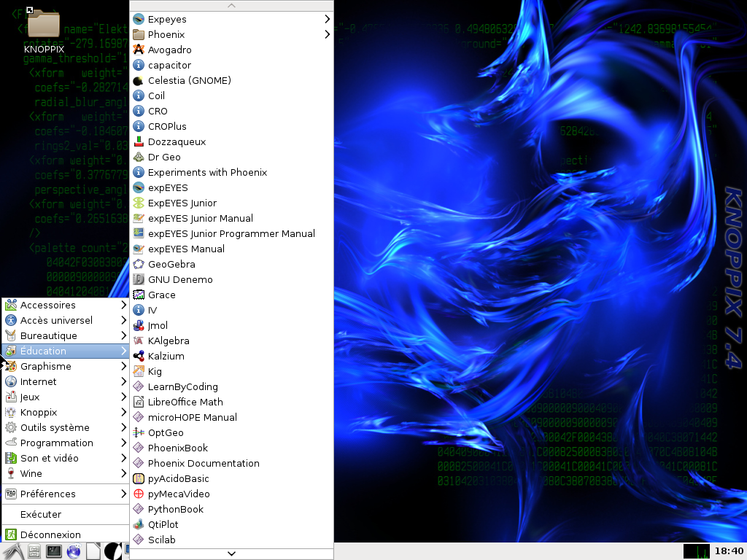747x560 pixels.
Task: Open the Coil entry
Action: coord(231,96)
